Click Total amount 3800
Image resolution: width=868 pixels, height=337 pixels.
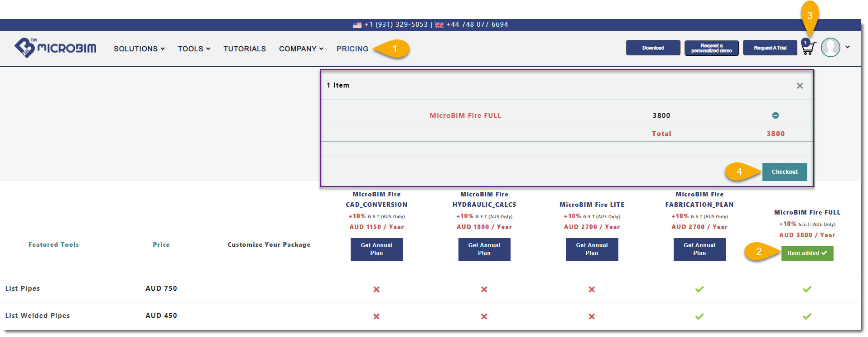(776, 134)
